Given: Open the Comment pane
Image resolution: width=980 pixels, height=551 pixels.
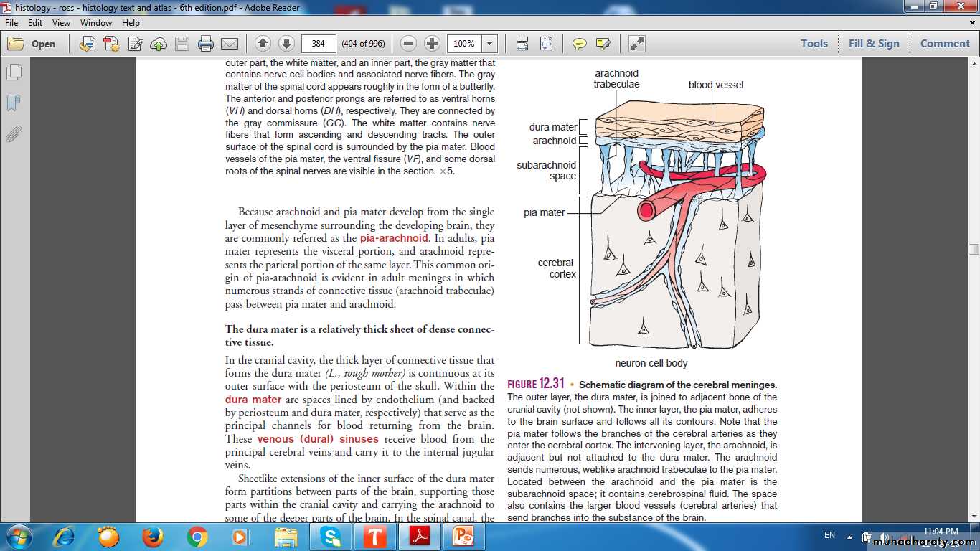Looking at the screenshot, I should click(x=945, y=43).
